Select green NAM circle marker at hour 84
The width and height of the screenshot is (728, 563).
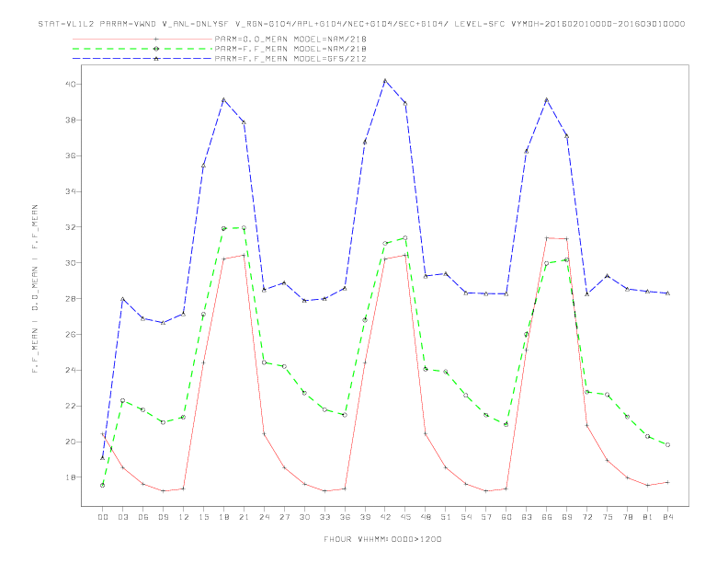[x=667, y=445]
